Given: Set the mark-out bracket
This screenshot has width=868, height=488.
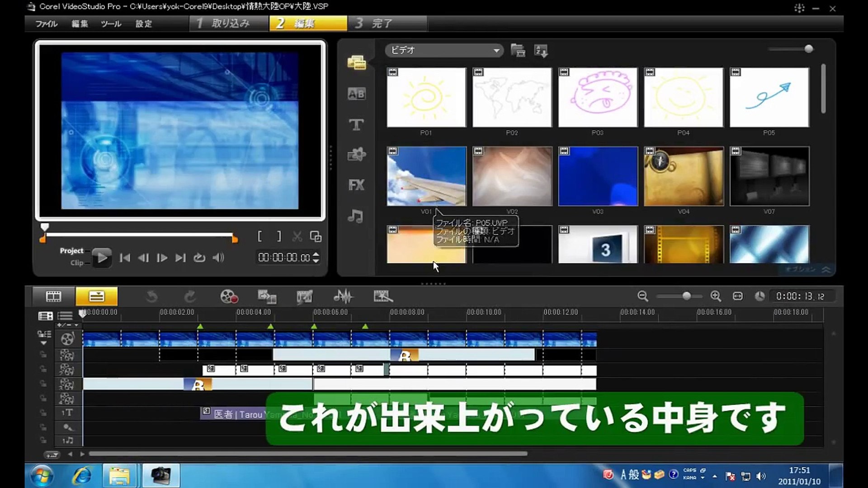Looking at the screenshot, I should click(279, 236).
